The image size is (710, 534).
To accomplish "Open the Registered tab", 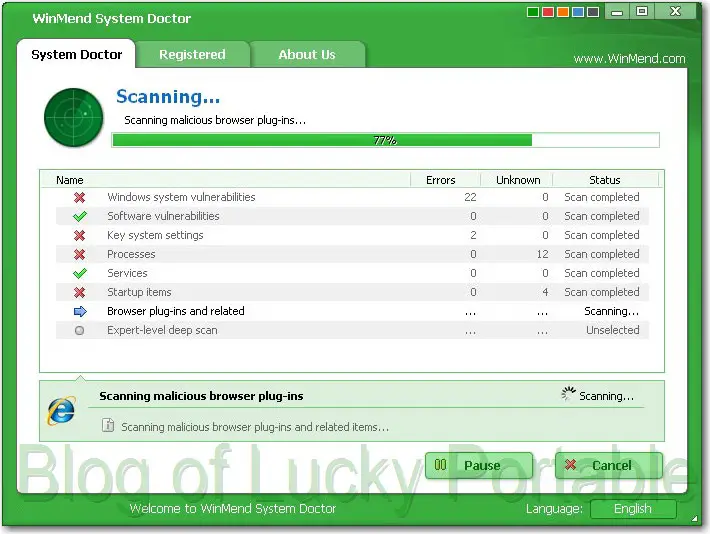I will [x=192, y=54].
